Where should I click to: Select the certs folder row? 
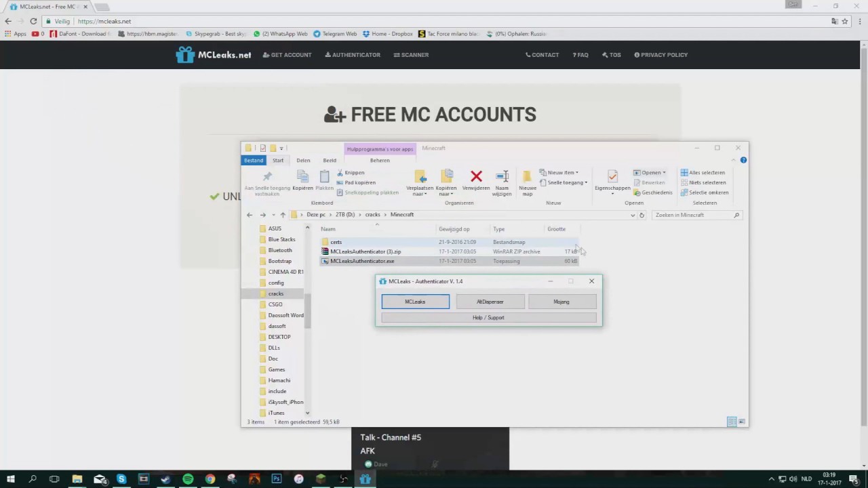pos(449,242)
